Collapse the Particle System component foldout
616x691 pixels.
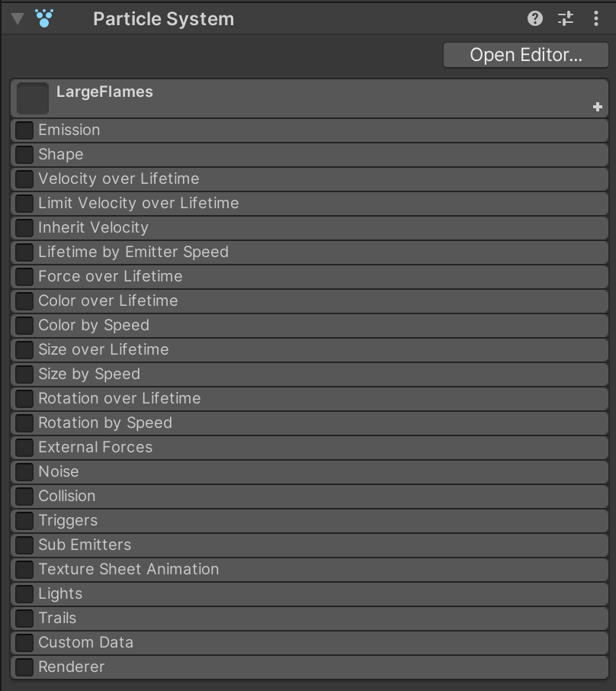coord(18,18)
